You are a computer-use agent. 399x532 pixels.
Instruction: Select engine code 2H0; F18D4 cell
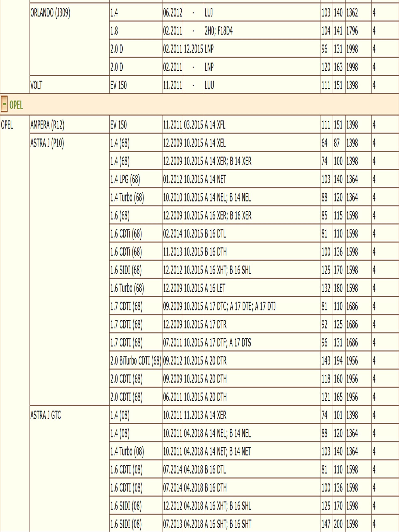pyautogui.click(x=219, y=31)
